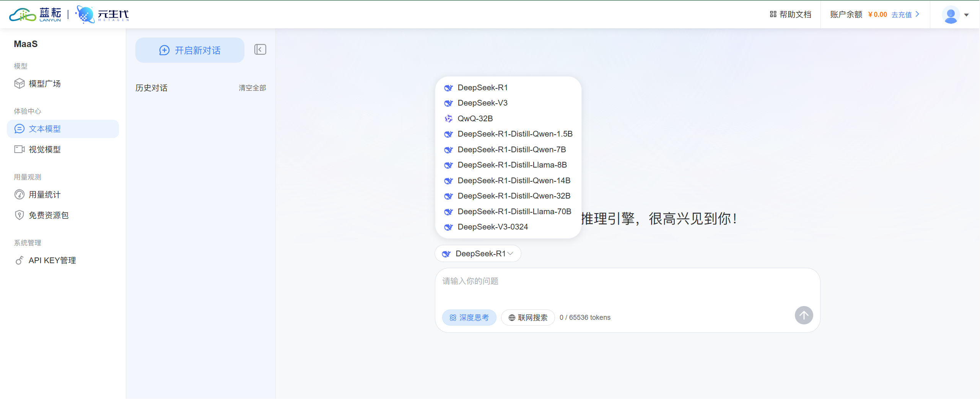Toggle the 联网搜索 web search option
980x399 pixels.
pyautogui.click(x=528, y=318)
